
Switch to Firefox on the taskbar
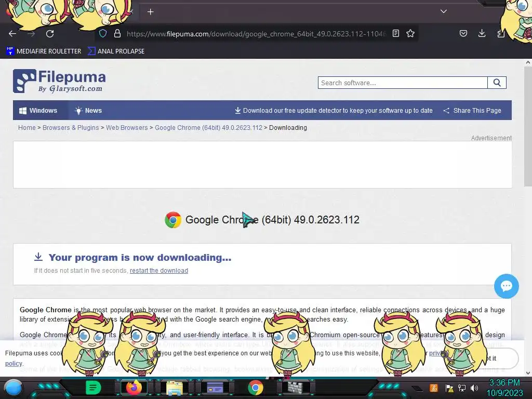[134, 388]
